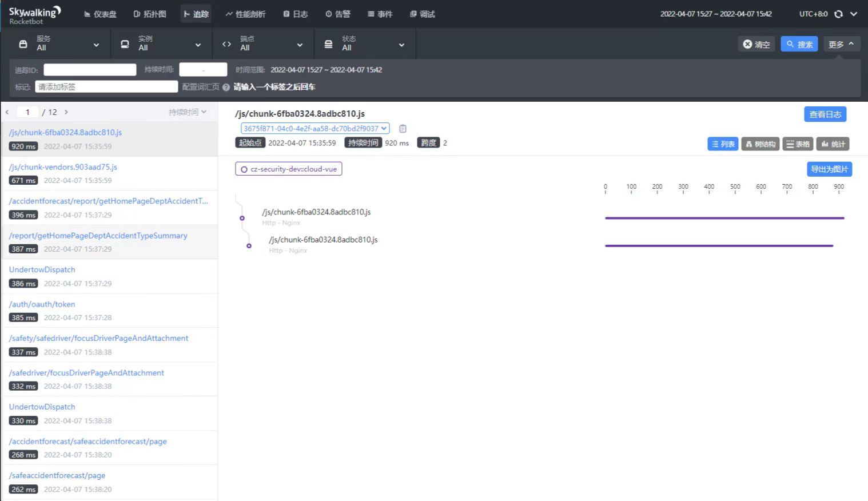Click the help icon beside 配置词汇页

tap(226, 87)
